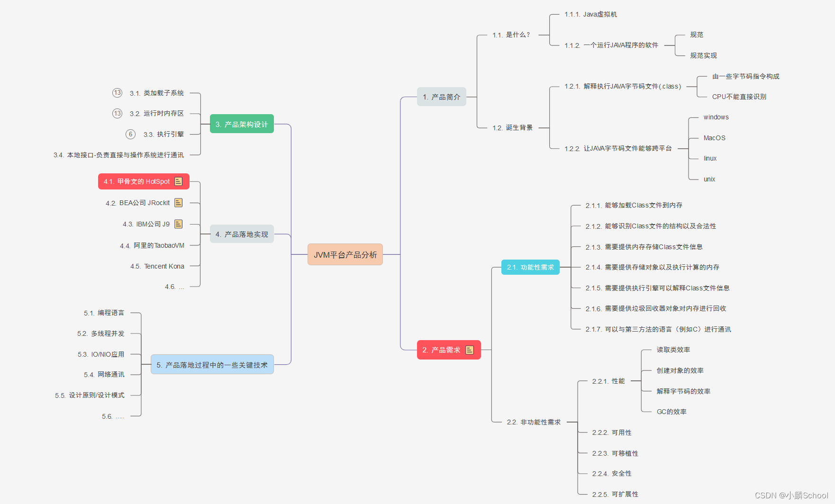Click topic unix
The image size is (835, 504).
[x=709, y=180]
